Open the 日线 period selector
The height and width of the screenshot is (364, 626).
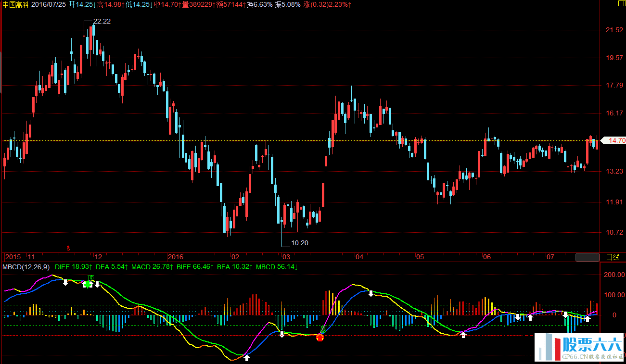(x=613, y=257)
